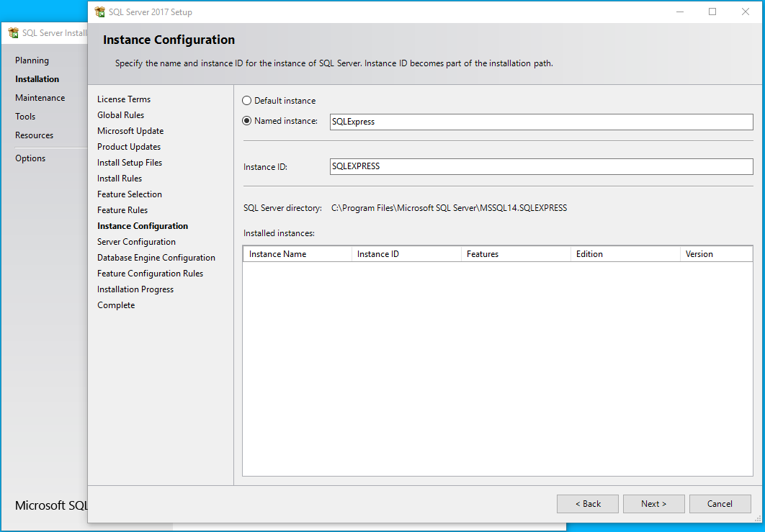The image size is (765, 532).
Task: Sort by the Version column header
Action: [x=716, y=254]
